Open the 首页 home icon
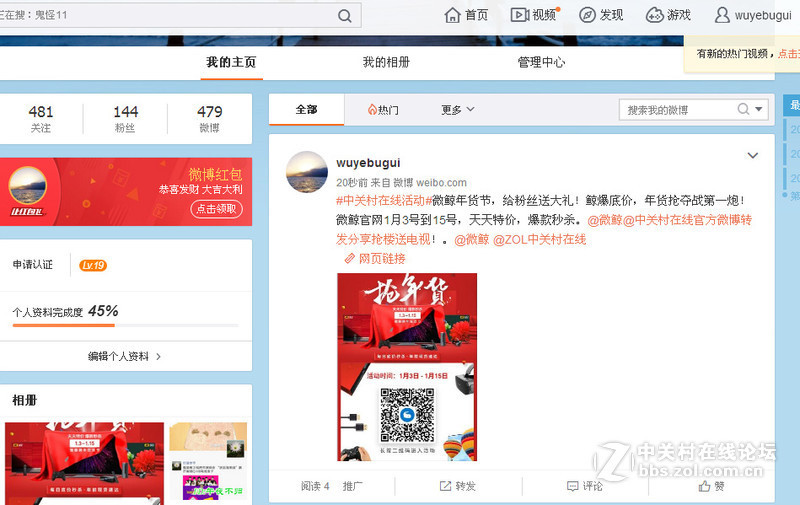Image resolution: width=800 pixels, height=505 pixels. point(453,15)
